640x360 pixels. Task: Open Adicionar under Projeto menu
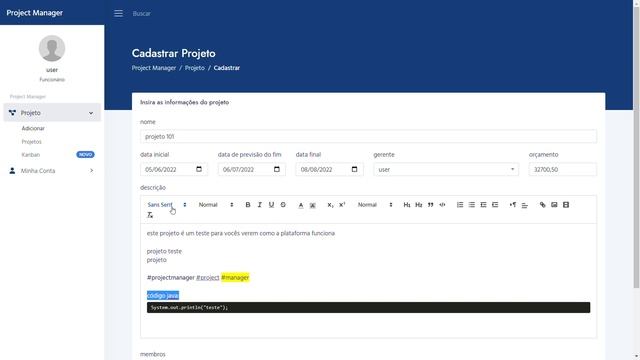coord(33,128)
